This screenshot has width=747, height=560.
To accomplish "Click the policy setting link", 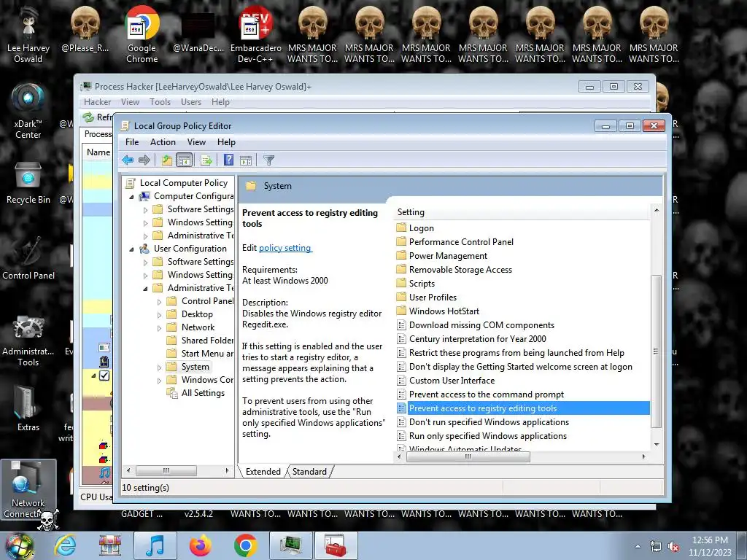I will pos(285,248).
